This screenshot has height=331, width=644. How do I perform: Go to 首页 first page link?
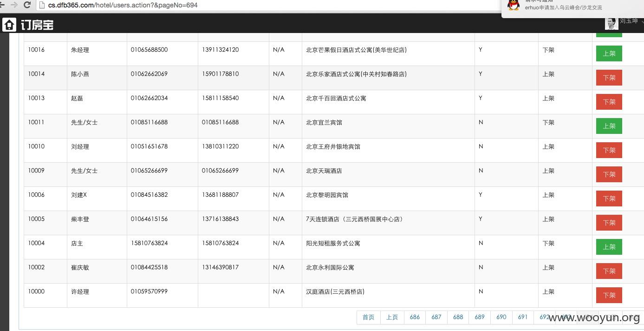pos(369,317)
